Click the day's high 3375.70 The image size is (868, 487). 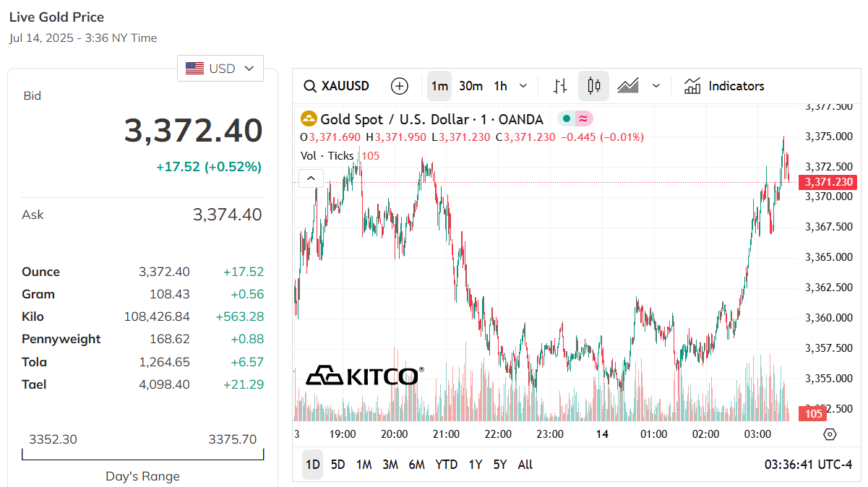[233, 439]
